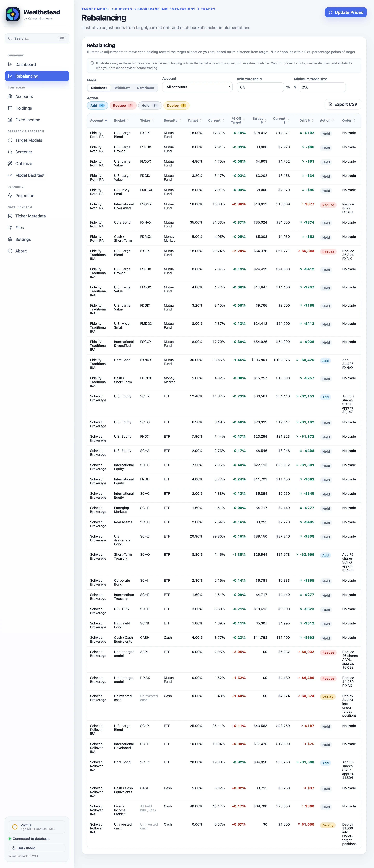The width and height of the screenshot is (374, 868).
Task: Click the Ticker Metadata database icon
Action: click(x=10, y=216)
